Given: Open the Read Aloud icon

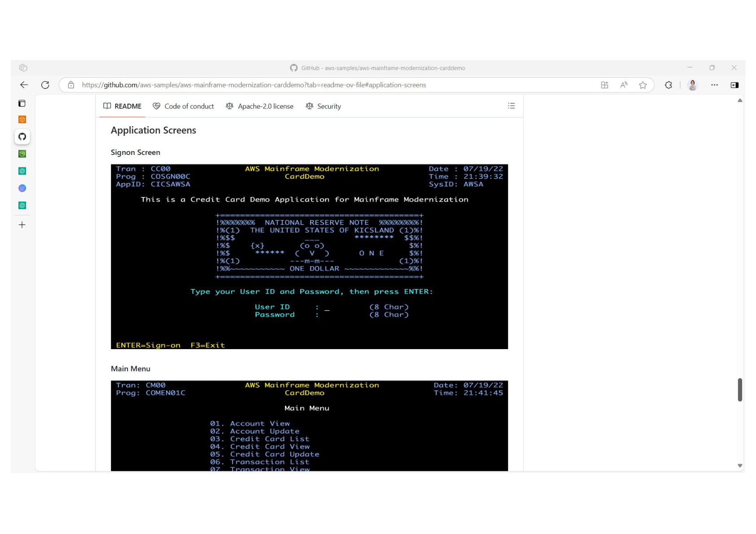Looking at the screenshot, I should click(x=624, y=85).
